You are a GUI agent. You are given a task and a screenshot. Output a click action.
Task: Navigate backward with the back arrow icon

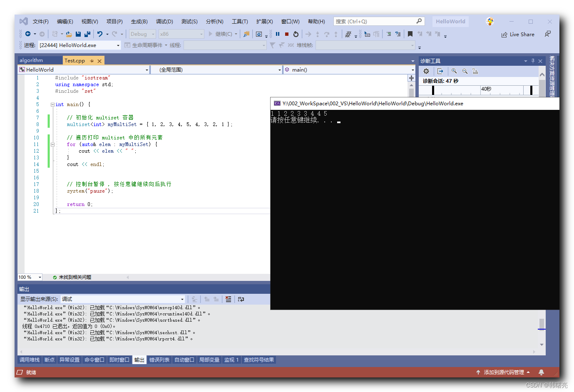click(x=28, y=34)
